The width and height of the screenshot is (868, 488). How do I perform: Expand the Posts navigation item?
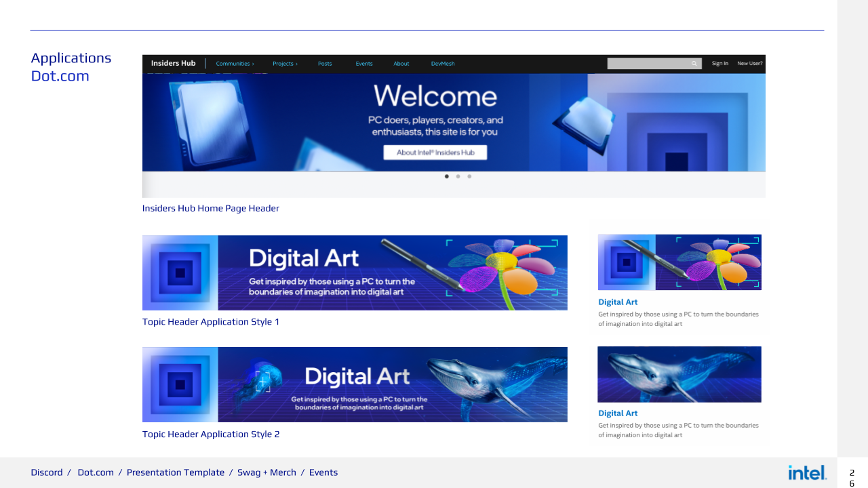[325, 63]
